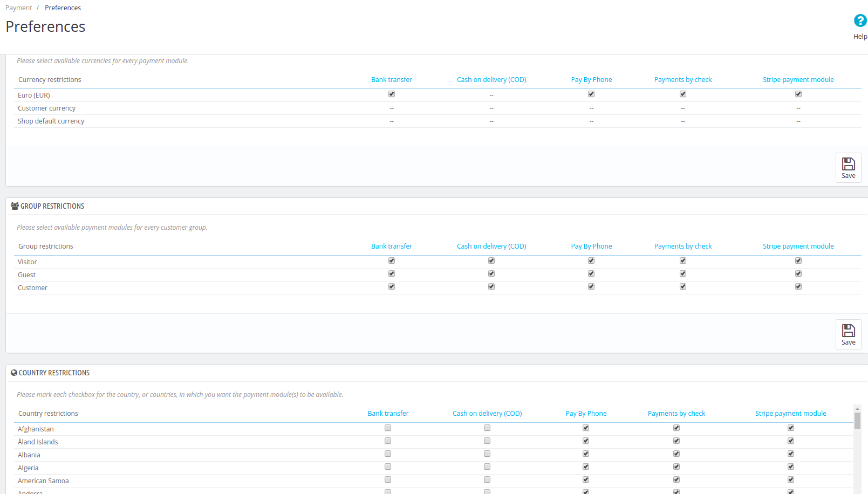This screenshot has height=494, width=868.
Task: Uncheck Euro (EUR) for Bank transfer
Action: point(392,94)
